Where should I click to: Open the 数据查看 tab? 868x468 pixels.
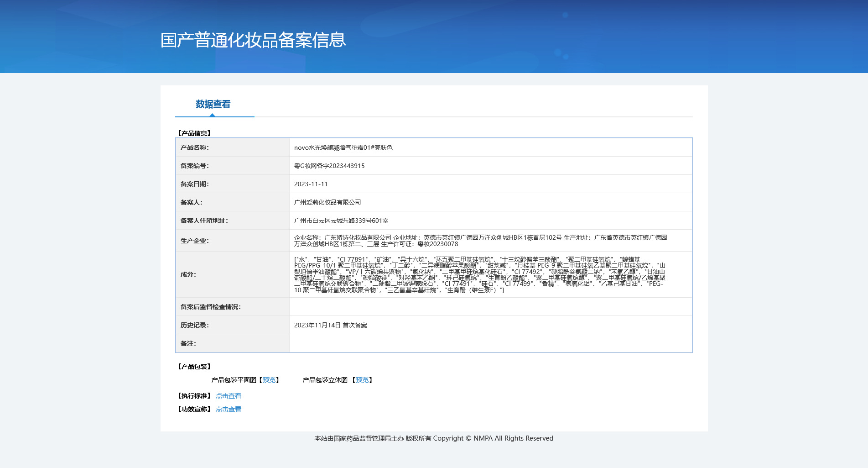click(213, 104)
